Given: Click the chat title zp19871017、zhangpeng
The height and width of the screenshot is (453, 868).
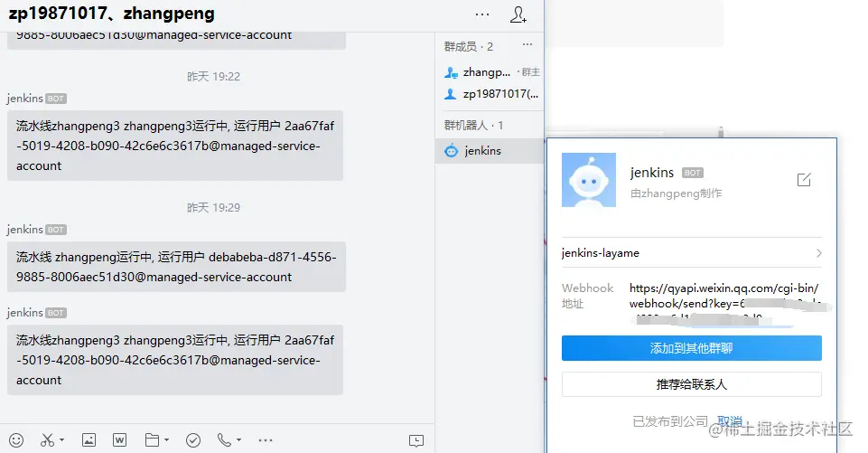Looking at the screenshot, I should 112,14.
